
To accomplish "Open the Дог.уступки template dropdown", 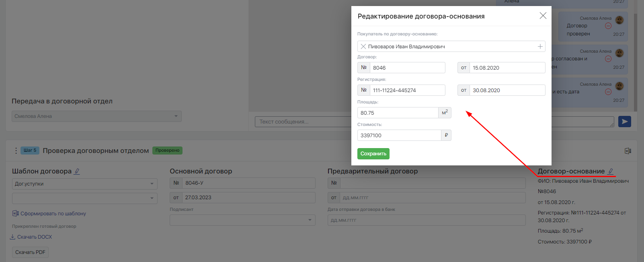I will [x=84, y=184].
